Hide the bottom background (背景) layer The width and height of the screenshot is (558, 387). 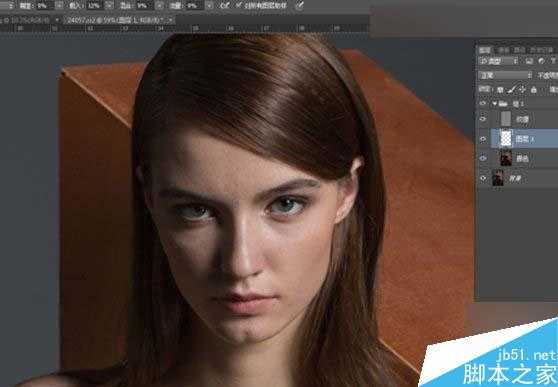pos(483,178)
